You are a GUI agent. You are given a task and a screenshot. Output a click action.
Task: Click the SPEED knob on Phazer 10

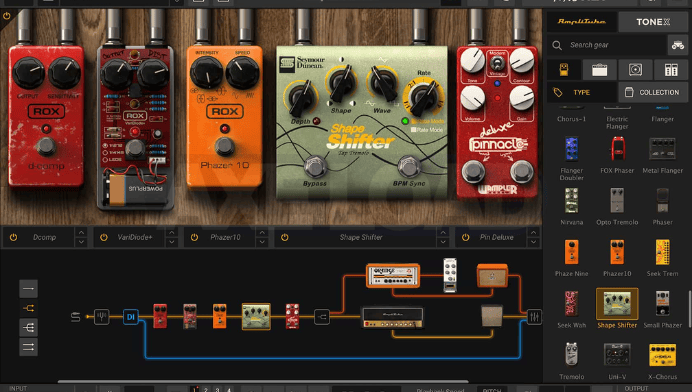click(242, 73)
